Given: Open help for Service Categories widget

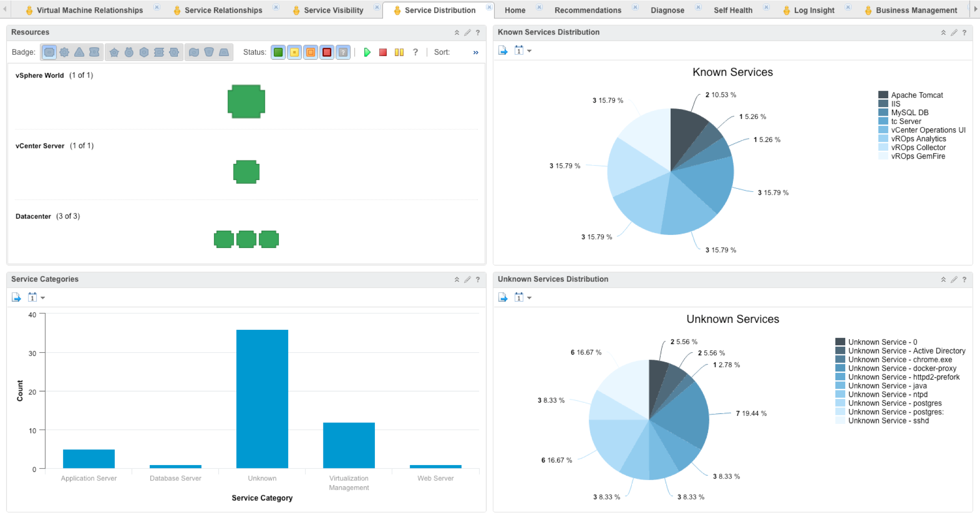Looking at the screenshot, I should click(478, 279).
